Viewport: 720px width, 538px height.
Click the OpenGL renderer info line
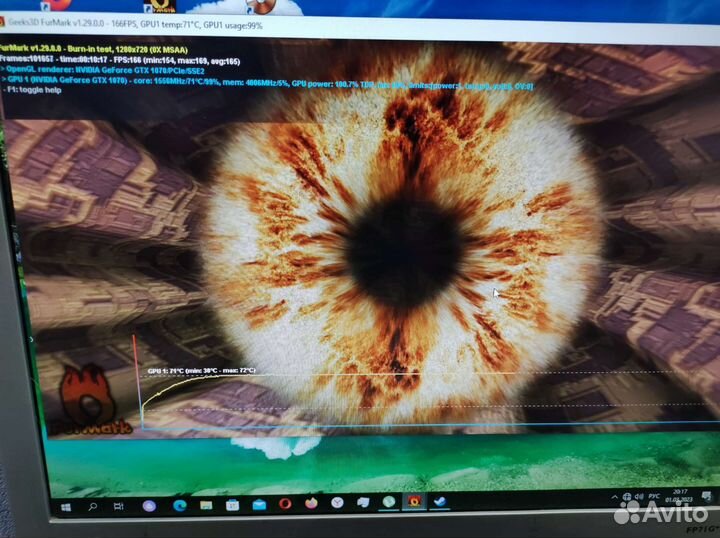tap(103, 70)
